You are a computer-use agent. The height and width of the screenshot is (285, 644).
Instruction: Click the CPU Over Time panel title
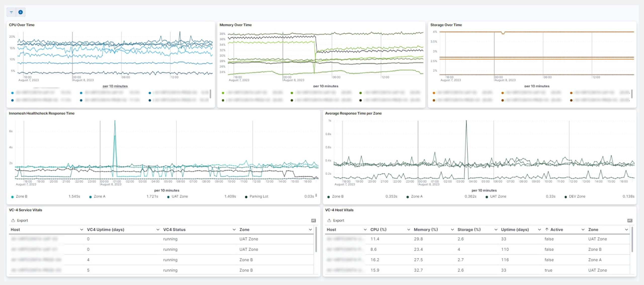point(22,25)
